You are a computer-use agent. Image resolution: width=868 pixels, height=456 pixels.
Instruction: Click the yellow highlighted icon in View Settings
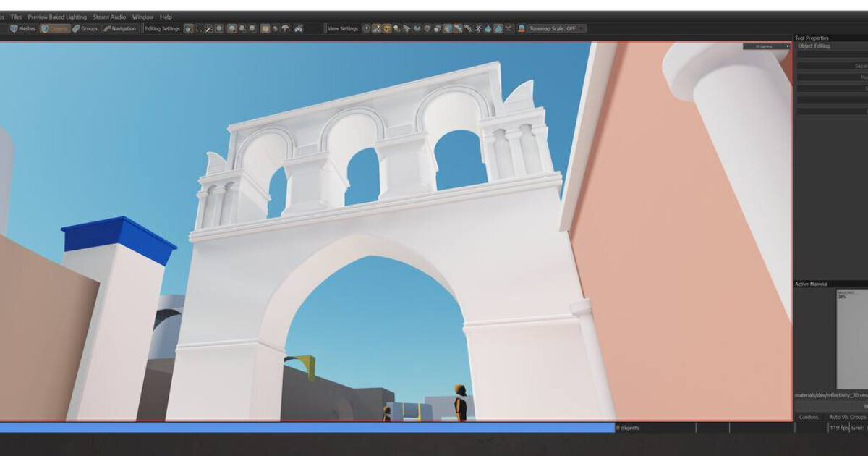click(x=386, y=29)
